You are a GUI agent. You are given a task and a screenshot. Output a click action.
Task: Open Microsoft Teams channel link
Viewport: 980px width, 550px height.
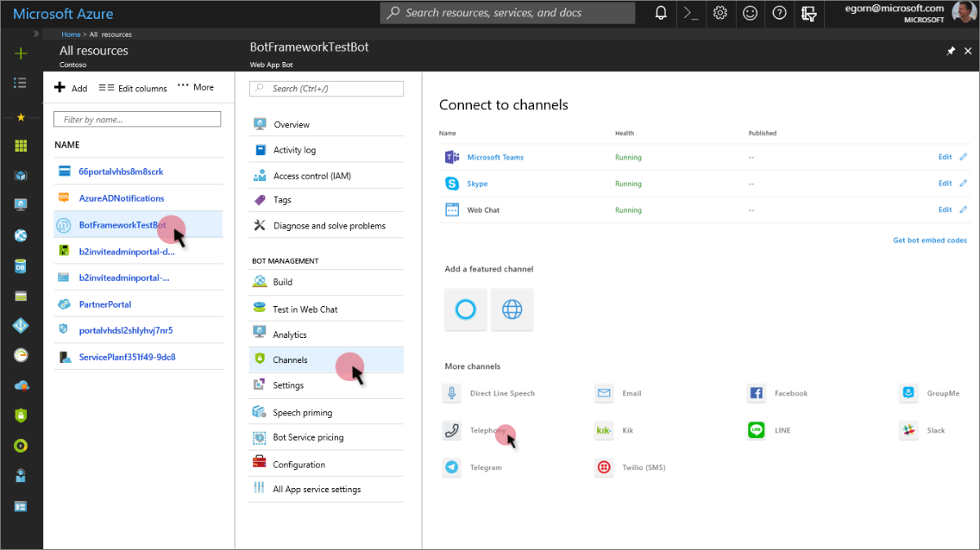pyautogui.click(x=495, y=157)
